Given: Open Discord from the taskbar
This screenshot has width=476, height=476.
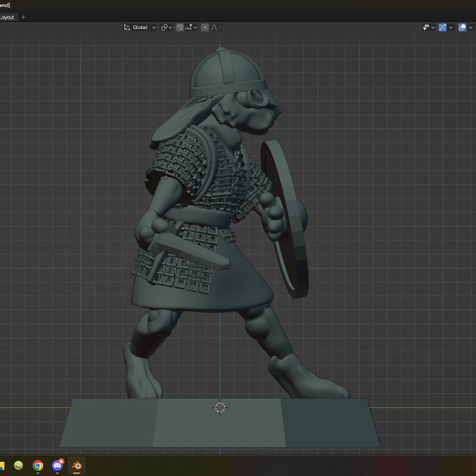Looking at the screenshot, I should tap(57, 465).
